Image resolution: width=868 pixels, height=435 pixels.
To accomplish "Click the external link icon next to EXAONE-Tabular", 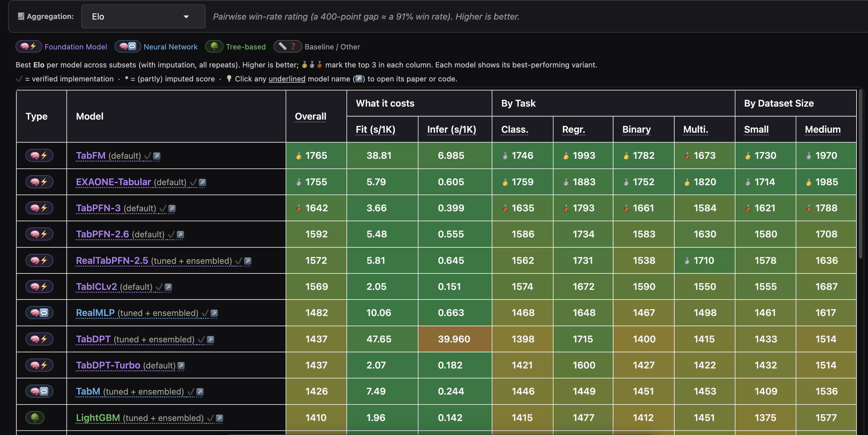I will 202,182.
